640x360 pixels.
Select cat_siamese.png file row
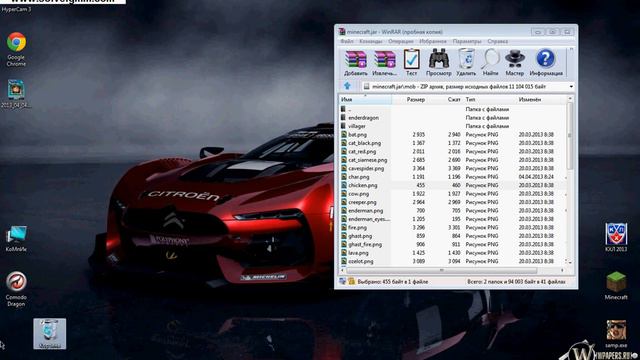[x=453, y=160]
